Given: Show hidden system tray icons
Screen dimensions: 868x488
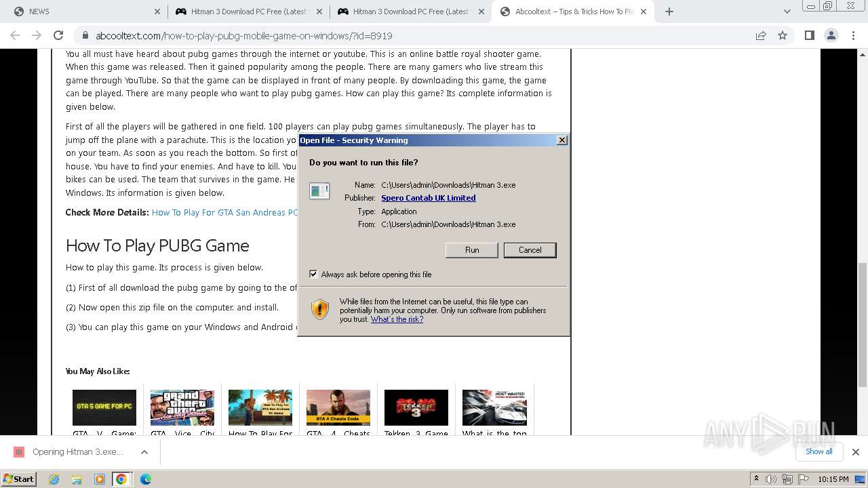Looking at the screenshot, I should point(756,479).
